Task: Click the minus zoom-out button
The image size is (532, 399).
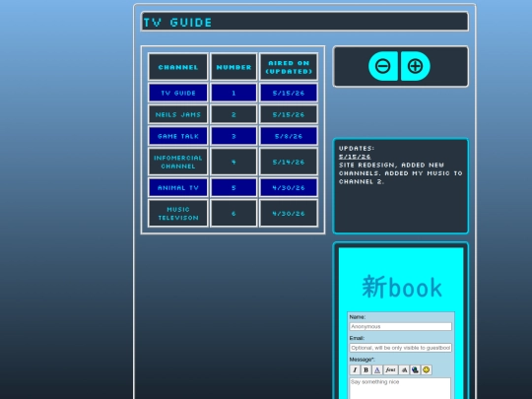Action: coord(383,66)
